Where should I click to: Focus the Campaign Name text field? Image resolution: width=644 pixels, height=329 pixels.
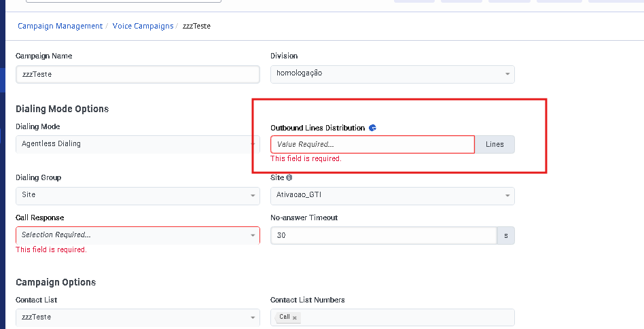click(137, 74)
